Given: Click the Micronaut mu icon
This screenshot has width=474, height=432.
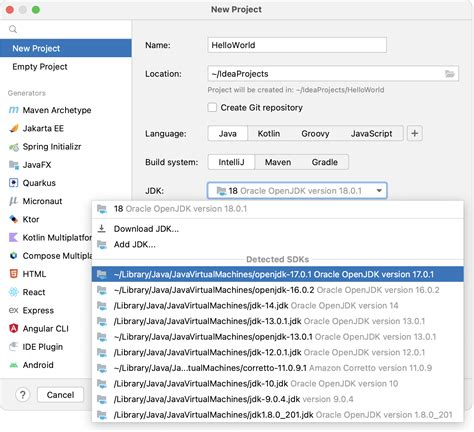Looking at the screenshot, I should tap(13, 201).
